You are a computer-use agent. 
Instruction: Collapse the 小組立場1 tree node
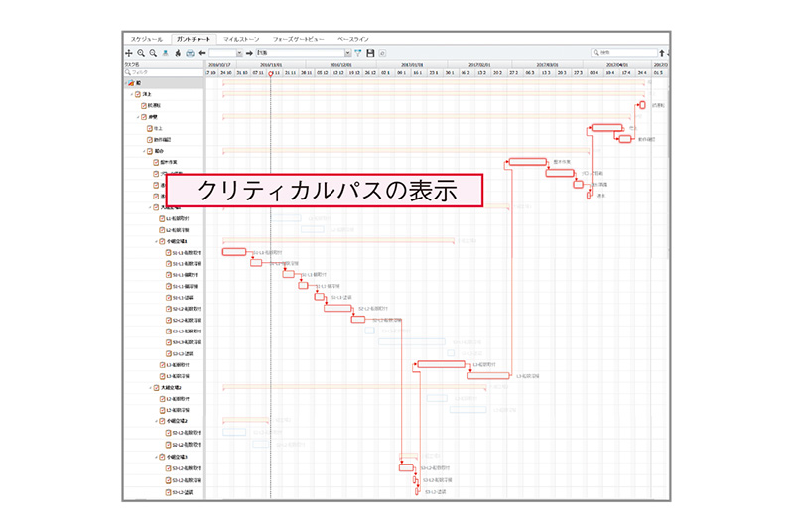(156, 241)
